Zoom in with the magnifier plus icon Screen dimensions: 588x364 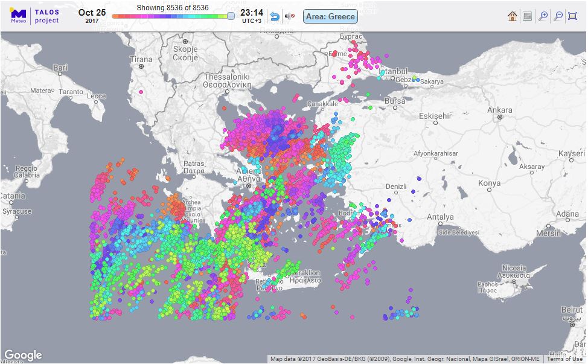coord(543,16)
